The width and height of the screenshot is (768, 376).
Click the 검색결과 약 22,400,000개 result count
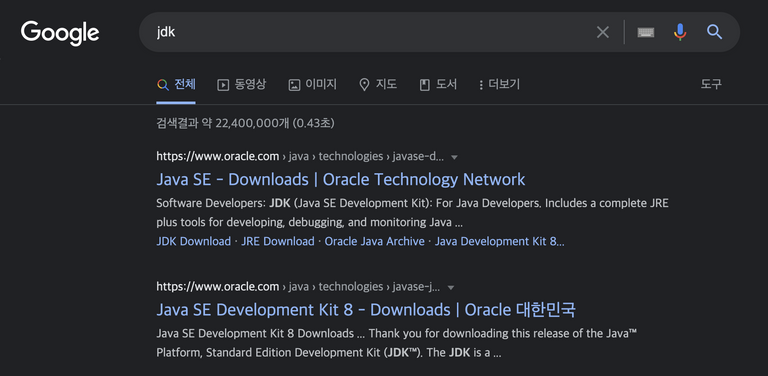245,123
